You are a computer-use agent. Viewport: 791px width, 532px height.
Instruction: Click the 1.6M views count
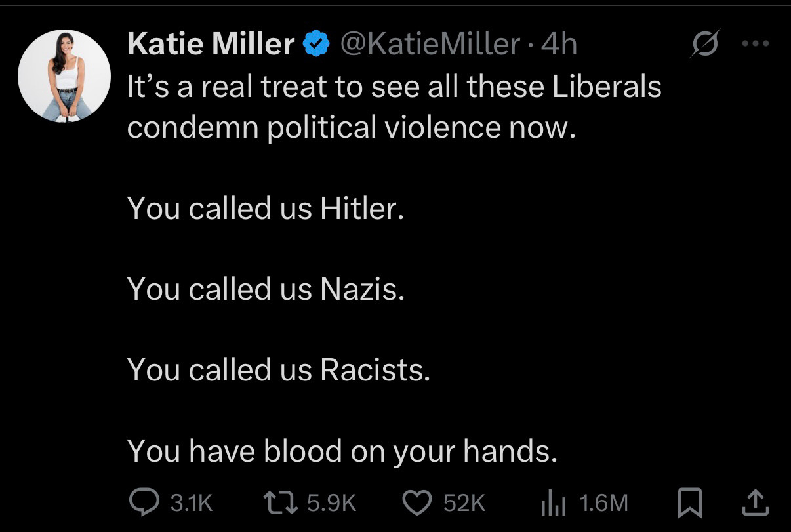[604, 503]
